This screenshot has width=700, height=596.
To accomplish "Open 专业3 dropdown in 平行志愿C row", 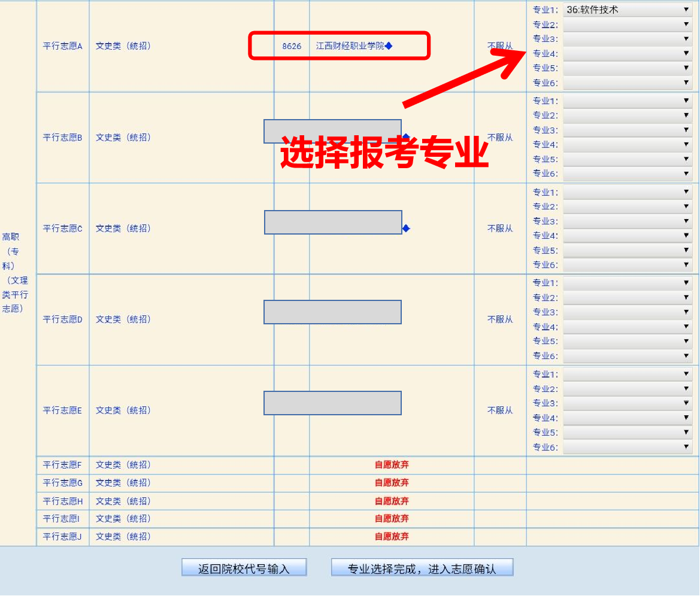I will pos(628,221).
